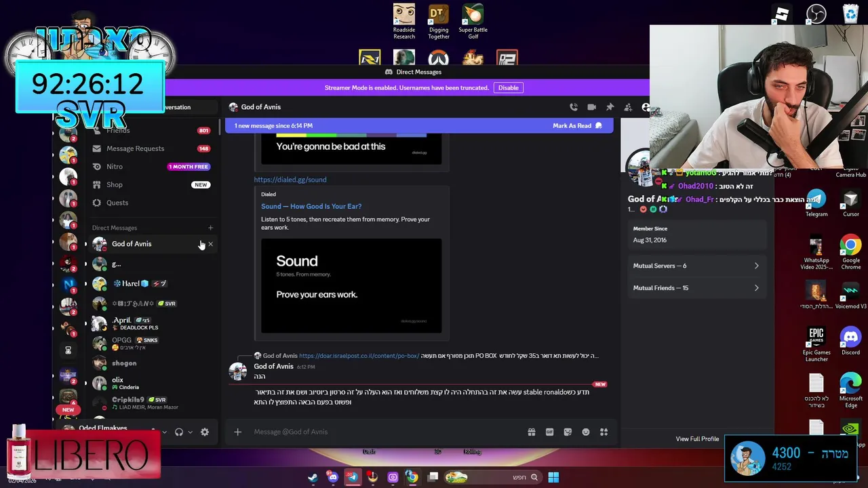Open the Recycle Bin on desktop
The image size is (868, 488).
pos(851,14)
